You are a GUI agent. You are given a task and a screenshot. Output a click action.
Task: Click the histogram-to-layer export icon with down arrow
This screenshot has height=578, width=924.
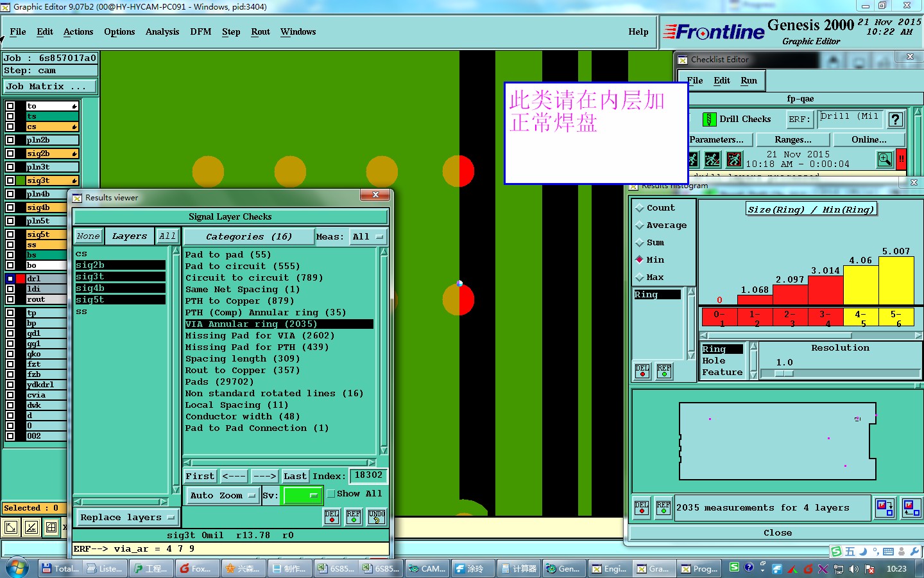[x=885, y=508]
